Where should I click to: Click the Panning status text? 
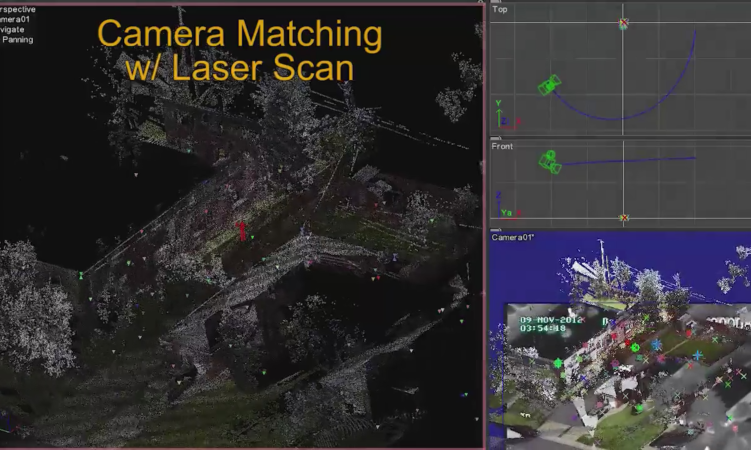click(17, 41)
